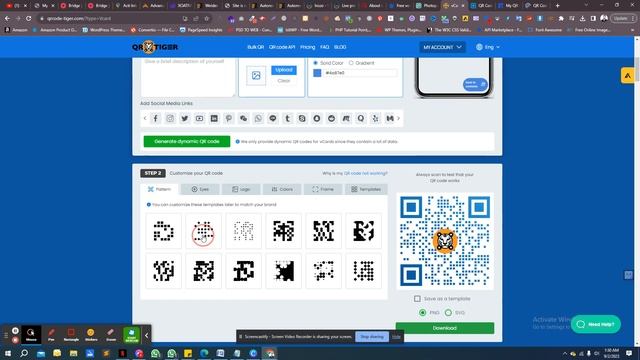The image size is (640, 360).
Task: Open the Screencastify toolbar drag menu handle
Action: click(x=6, y=336)
